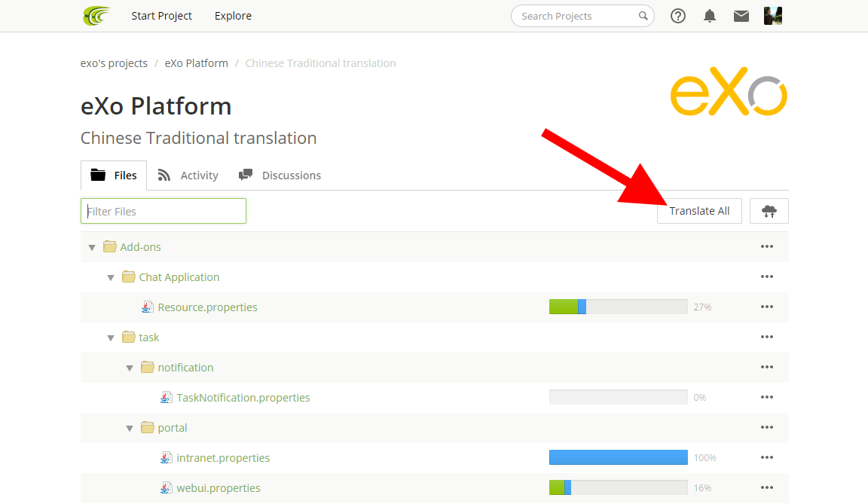Open the user avatar menu

point(773,16)
